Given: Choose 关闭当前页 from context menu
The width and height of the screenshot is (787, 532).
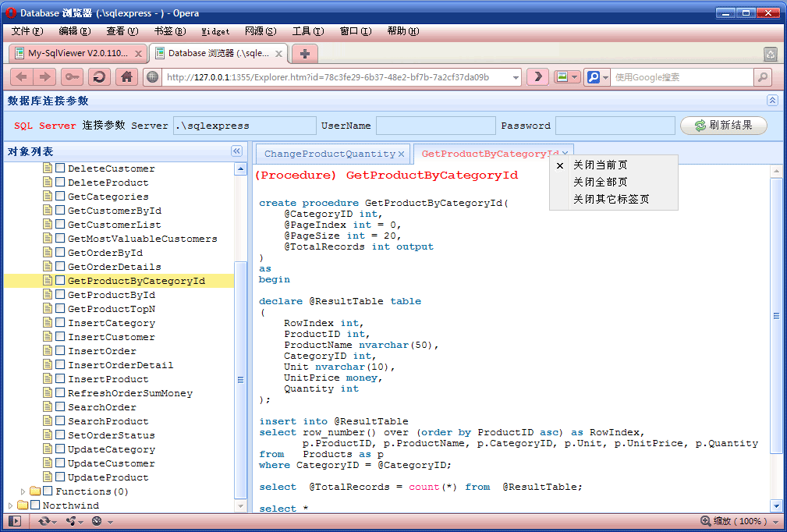Looking at the screenshot, I should (614, 165).
